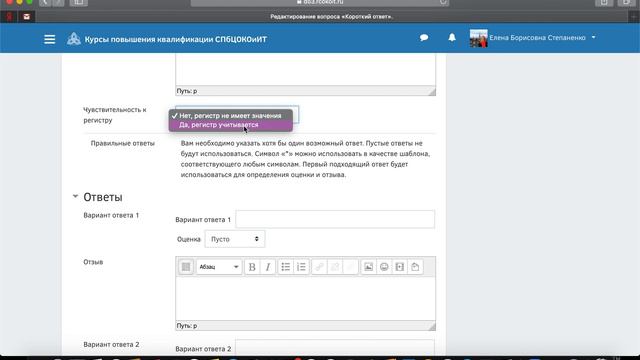This screenshot has height=360, width=640.
Task: Select option Да, регистр учитывается
Action: (x=231, y=125)
